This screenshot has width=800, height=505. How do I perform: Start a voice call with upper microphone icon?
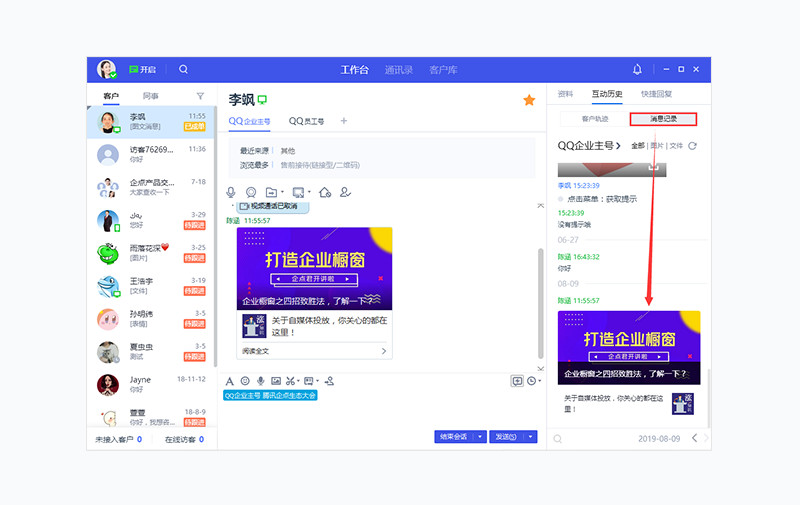(231, 192)
